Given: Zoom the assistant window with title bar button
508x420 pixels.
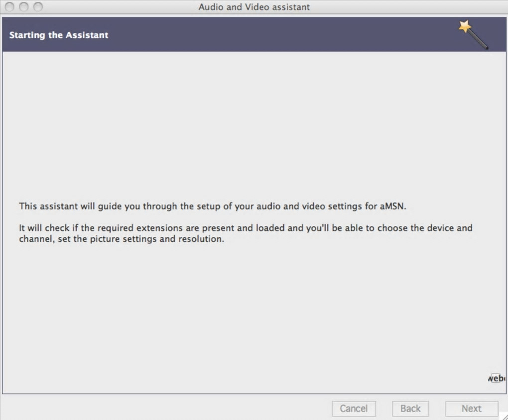Looking at the screenshot, I should [x=37, y=7].
